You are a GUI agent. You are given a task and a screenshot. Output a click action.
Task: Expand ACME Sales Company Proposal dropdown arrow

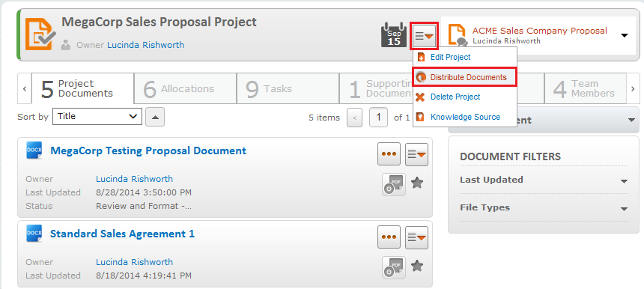pos(625,35)
